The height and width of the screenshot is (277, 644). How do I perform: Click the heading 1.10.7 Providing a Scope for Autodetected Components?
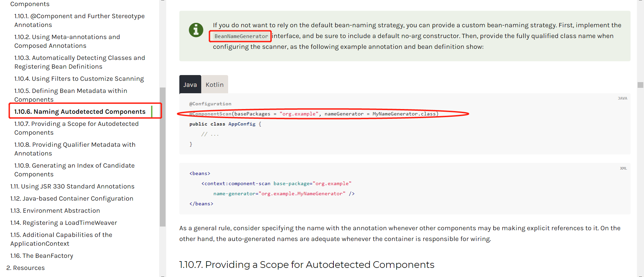point(307,265)
